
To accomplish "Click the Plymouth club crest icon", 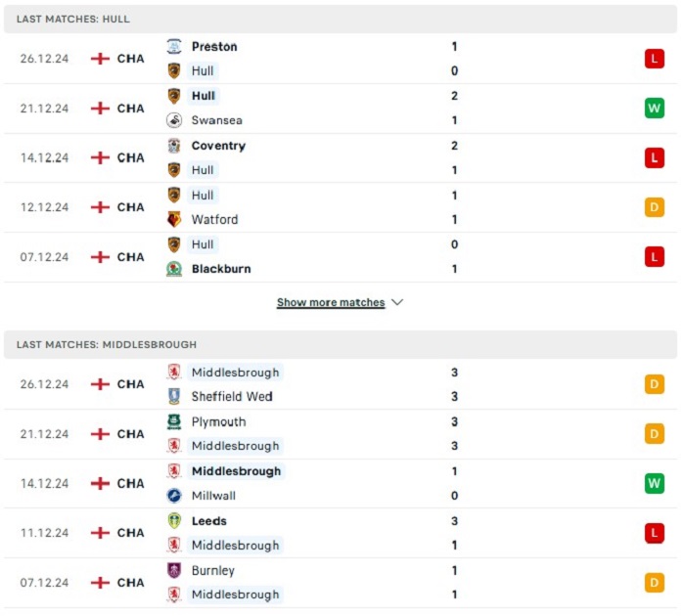I will tap(174, 421).
